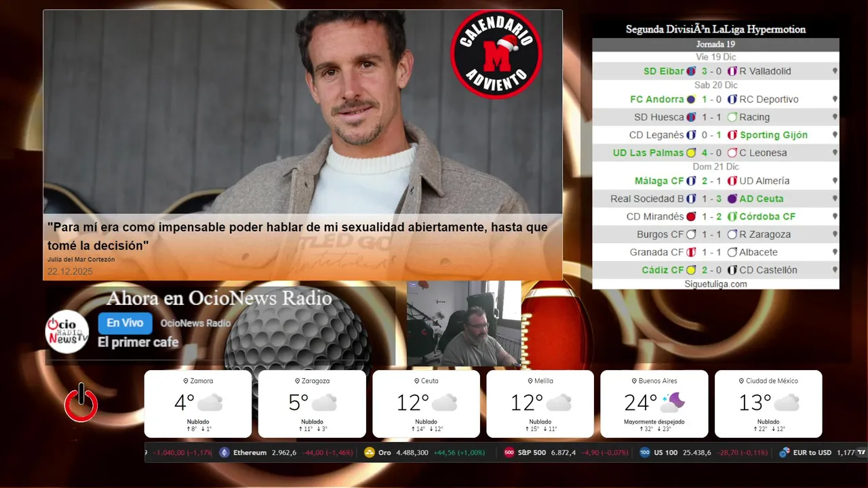Screen dimensions: 868x488
Task: Click the Cádiz CF yellow crest
Action: click(x=691, y=270)
